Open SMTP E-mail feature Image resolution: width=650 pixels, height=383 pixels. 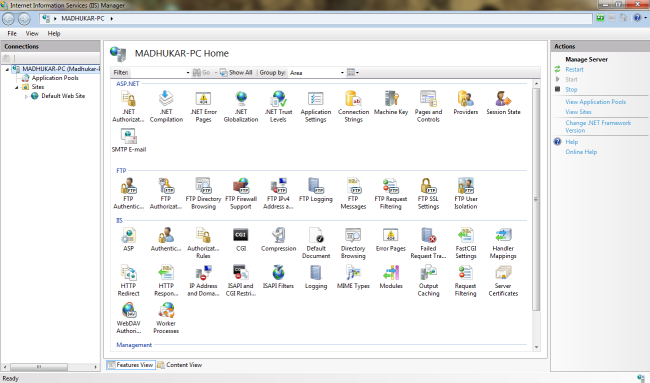129,140
